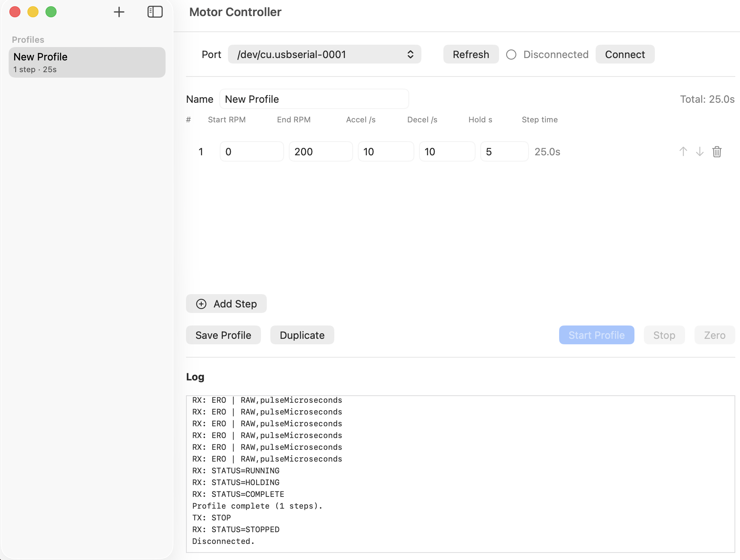Click the Accel /s column header

pyautogui.click(x=361, y=120)
